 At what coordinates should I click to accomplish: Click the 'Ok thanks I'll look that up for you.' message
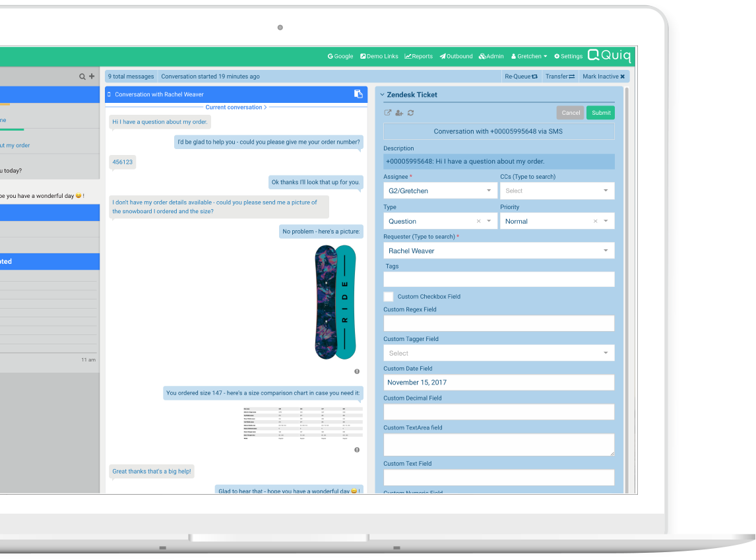pyautogui.click(x=316, y=182)
